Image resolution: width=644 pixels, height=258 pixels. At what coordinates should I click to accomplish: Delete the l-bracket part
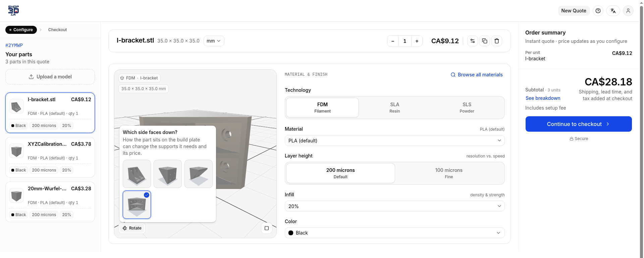tap(496, 41)
